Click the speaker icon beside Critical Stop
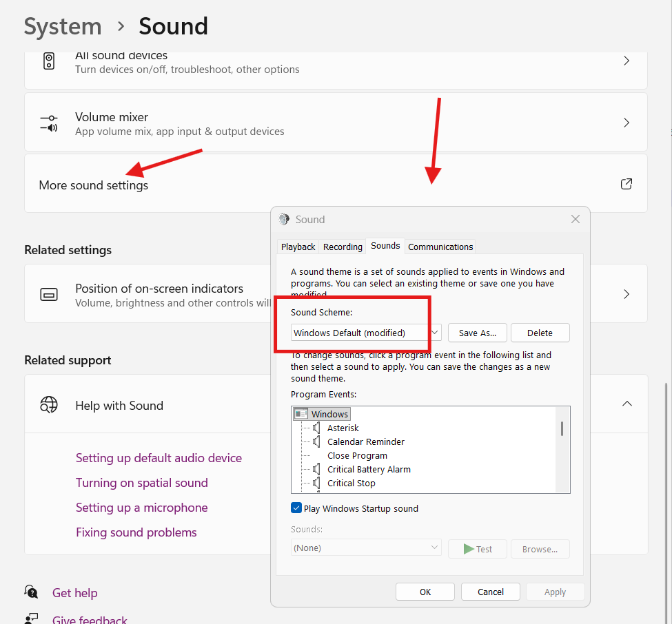Screen dimensions: 672x624 pyautogui.click(x=317, y=483)
